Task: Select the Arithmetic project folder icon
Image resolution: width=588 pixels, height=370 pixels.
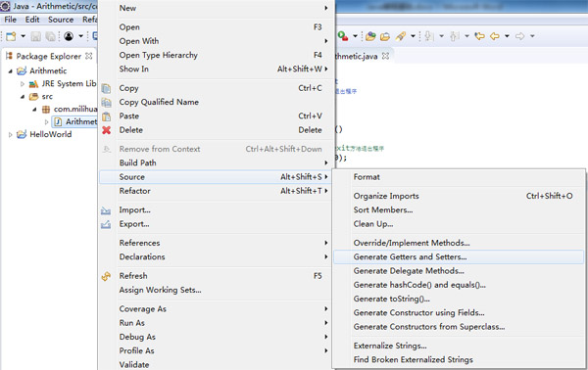Action: point(22,70)
